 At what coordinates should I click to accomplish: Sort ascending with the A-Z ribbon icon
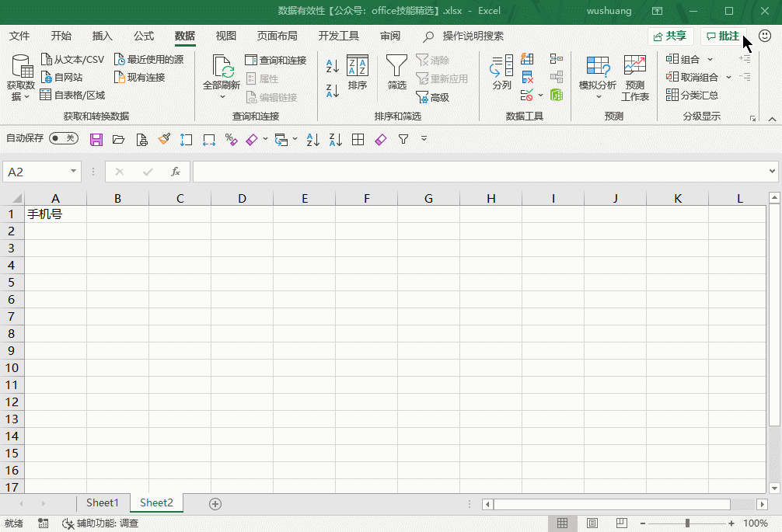pyautogui.click(x=332, y=67)
